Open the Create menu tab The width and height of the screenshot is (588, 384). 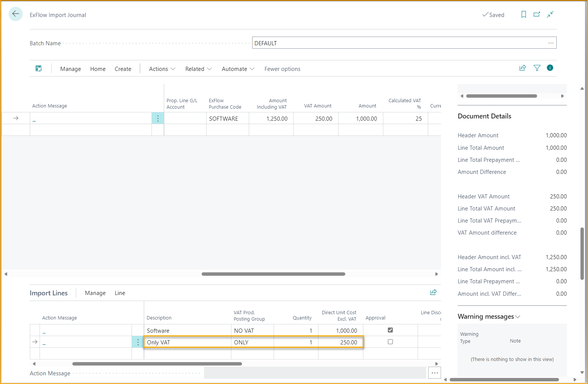click(x=123, y=69)
